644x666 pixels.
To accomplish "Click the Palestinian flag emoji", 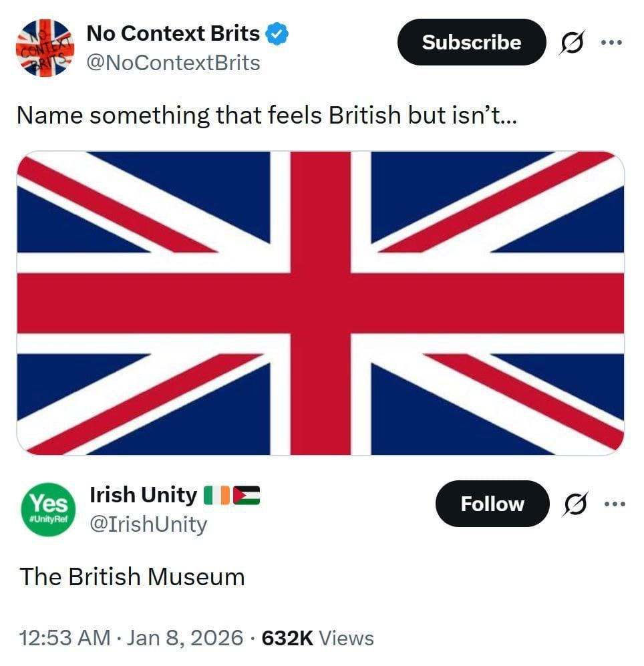I will (x=246, y=495).
